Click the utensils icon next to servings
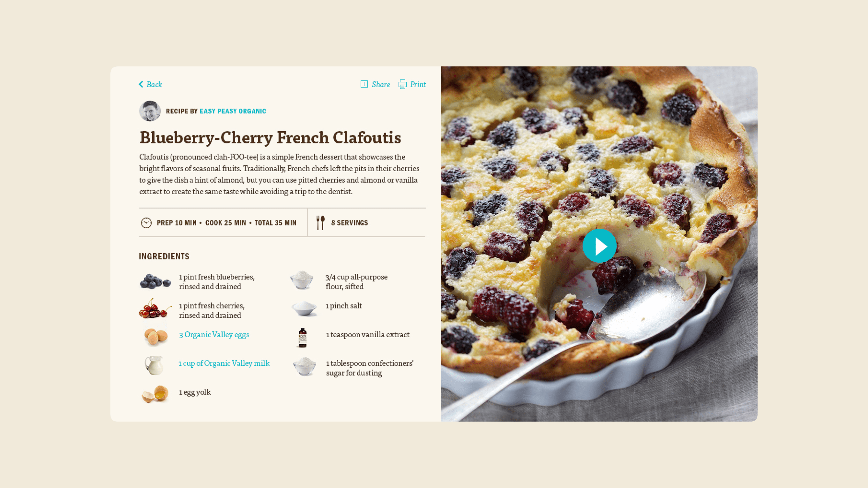The width and height of the screenshot is (868, 488). click(320, 222)
